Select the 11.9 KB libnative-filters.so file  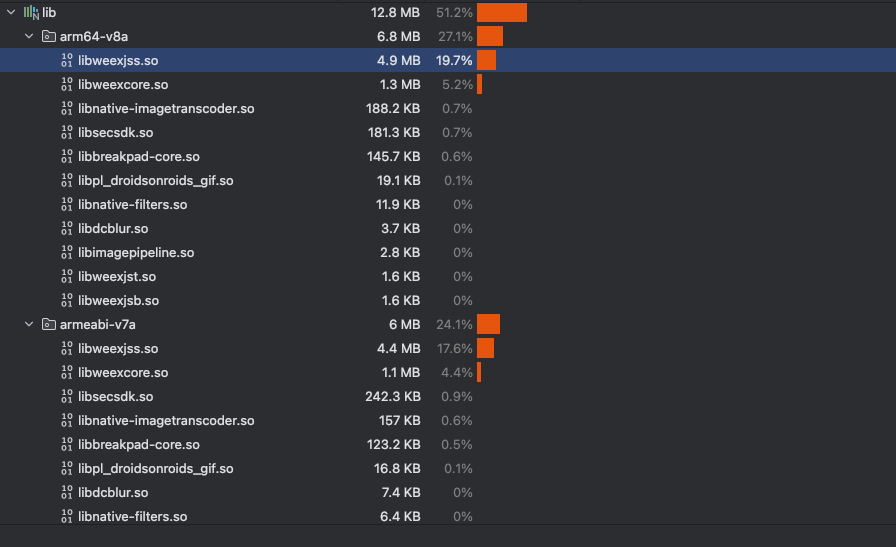pyautogui.click(x=132, y=205)
